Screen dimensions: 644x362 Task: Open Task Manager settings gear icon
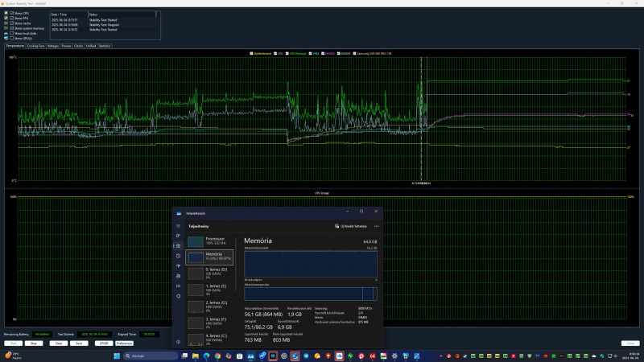[x=178, y=342]
